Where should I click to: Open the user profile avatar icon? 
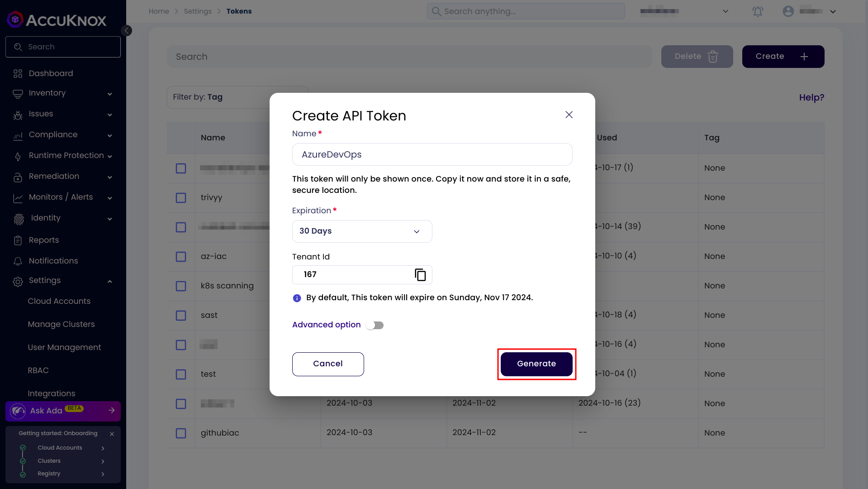788,11
